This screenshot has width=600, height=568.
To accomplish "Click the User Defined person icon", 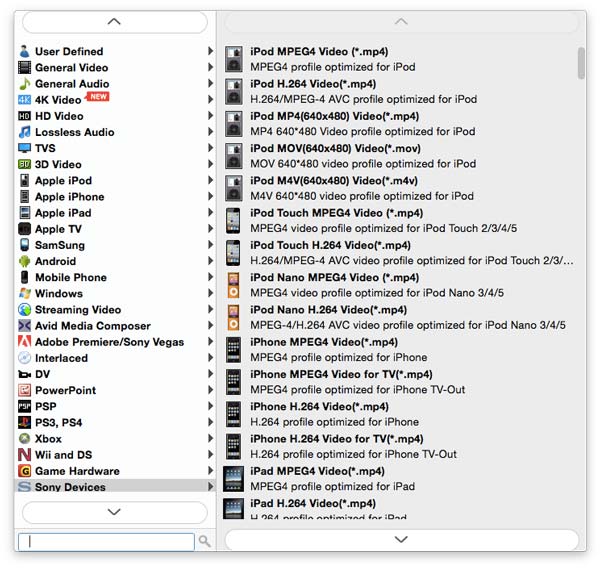I will click(x=24, y=51).
